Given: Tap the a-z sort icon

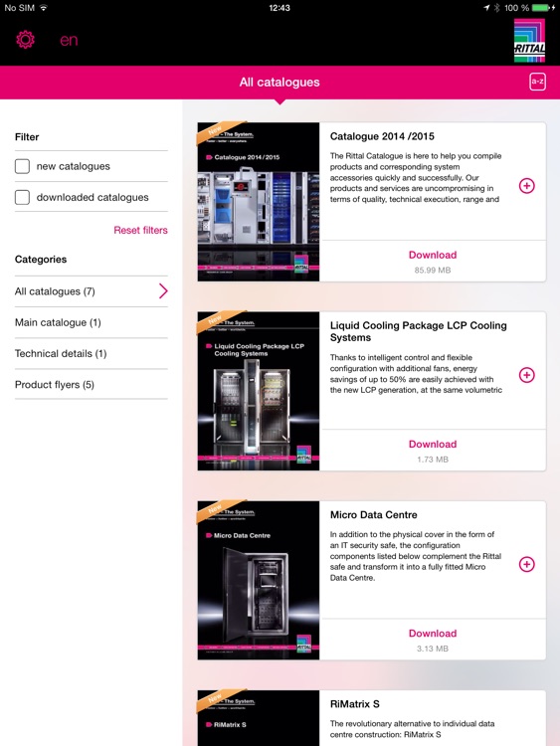Looking at the screenshot, I should point(537,82).
